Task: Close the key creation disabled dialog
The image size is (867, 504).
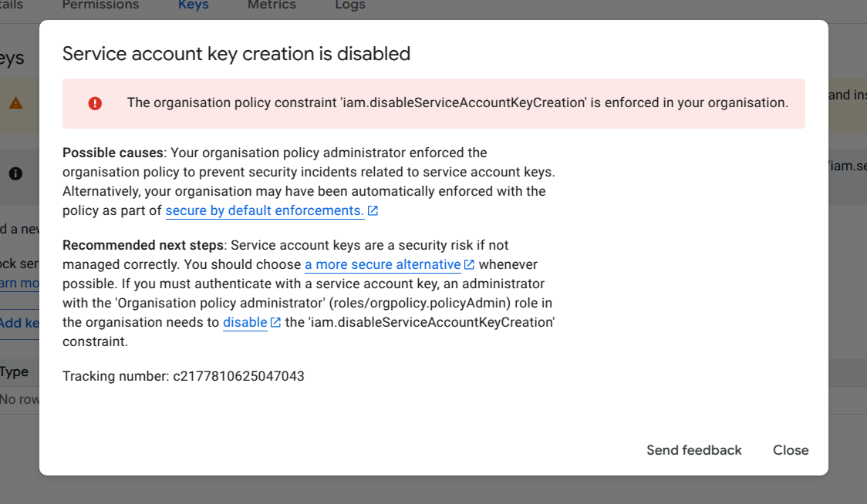Action: (790, 450)
